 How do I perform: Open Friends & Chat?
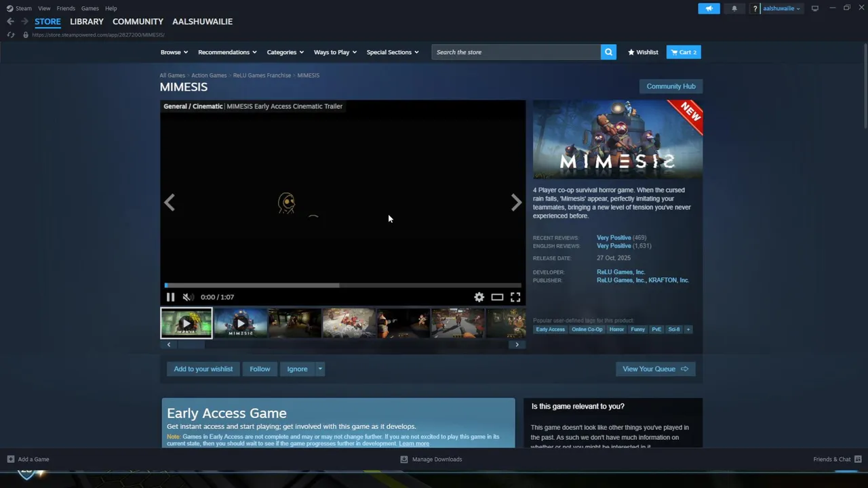coord(837,459)
